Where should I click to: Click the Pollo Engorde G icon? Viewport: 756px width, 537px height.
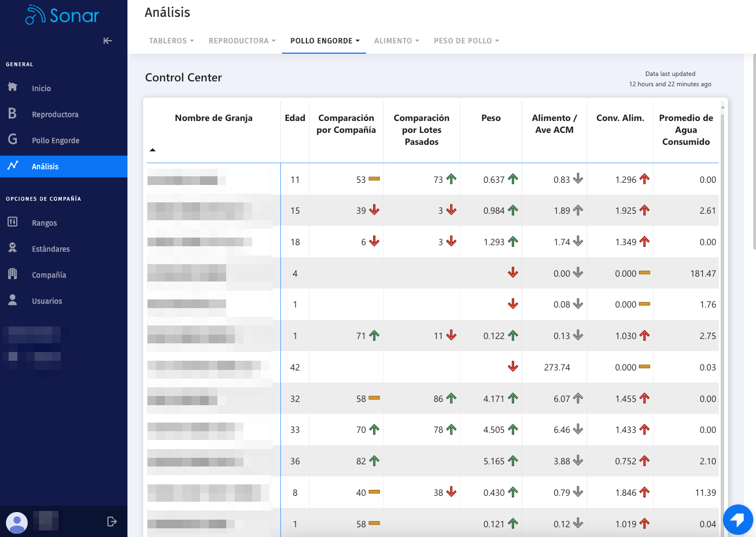12,139
